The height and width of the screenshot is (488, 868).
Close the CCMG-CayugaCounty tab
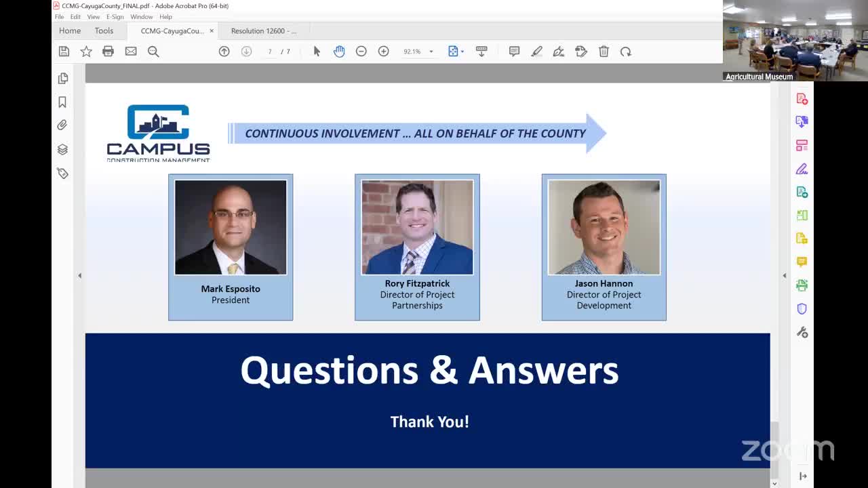pyautogui.click(x=212, y=30)
